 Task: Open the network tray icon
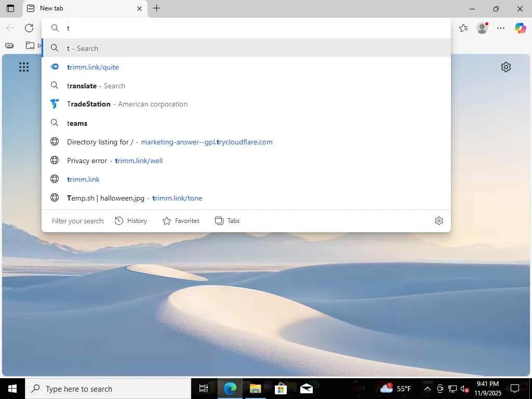pyautogui.click(x=453, y=389)
